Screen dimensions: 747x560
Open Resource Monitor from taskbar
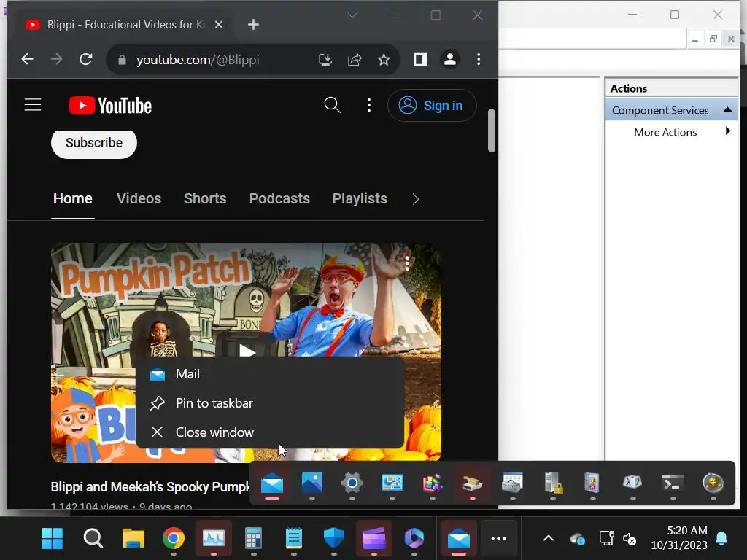pyautogui.click(x=214, y=539)
